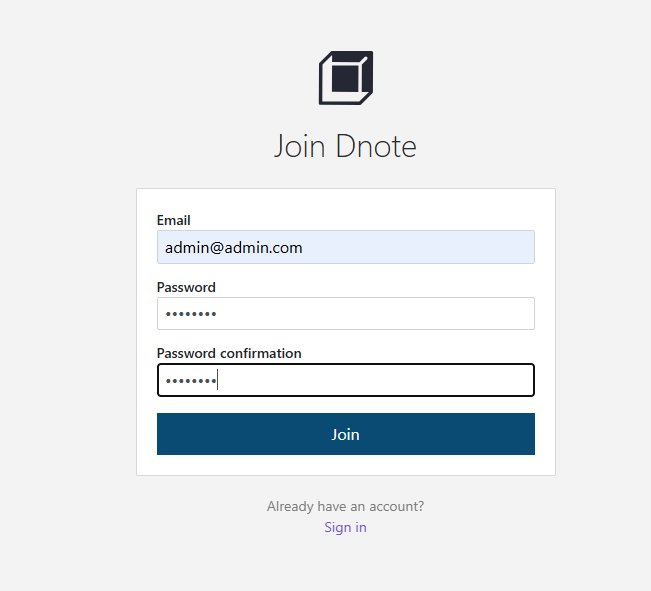Click the Email label
Screen dimensions: 651x591
coord(174,220)
